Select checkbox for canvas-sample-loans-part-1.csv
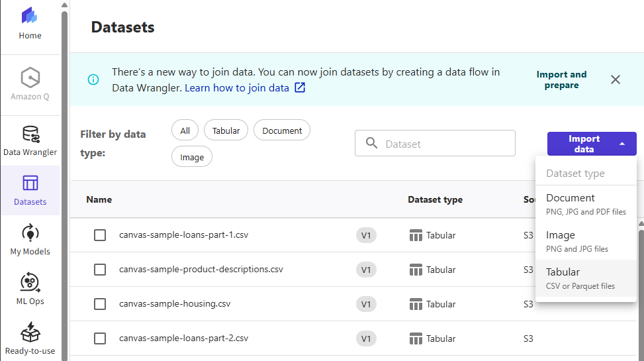 point(100,235)
